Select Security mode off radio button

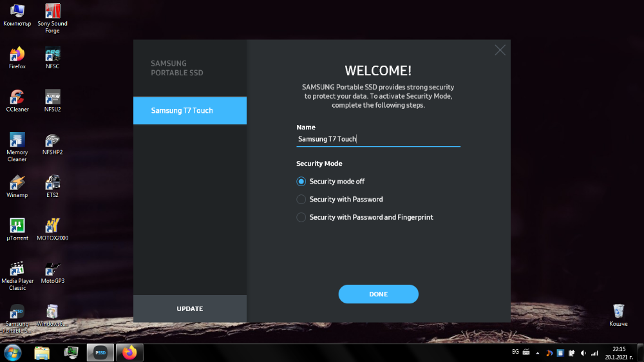301,181
